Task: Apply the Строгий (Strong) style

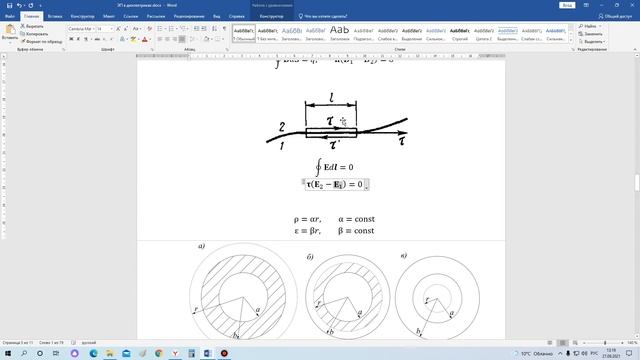Action: (x=460, y=33)
